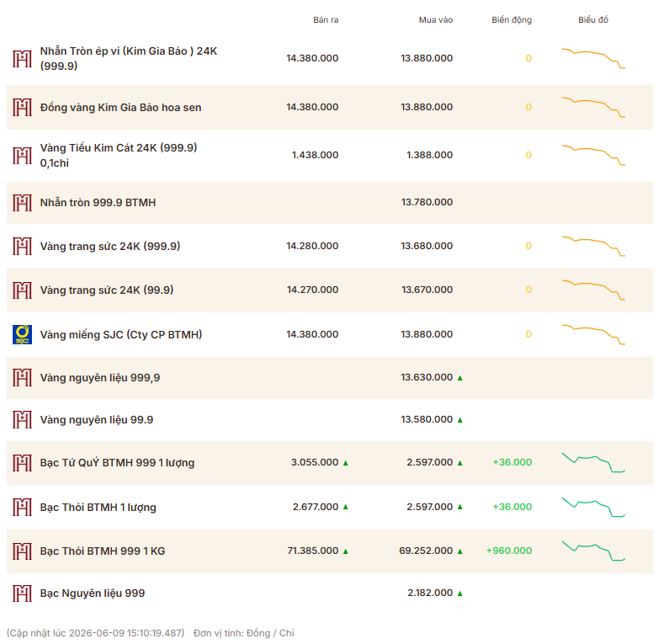Click the Bán ra column header

326,19
